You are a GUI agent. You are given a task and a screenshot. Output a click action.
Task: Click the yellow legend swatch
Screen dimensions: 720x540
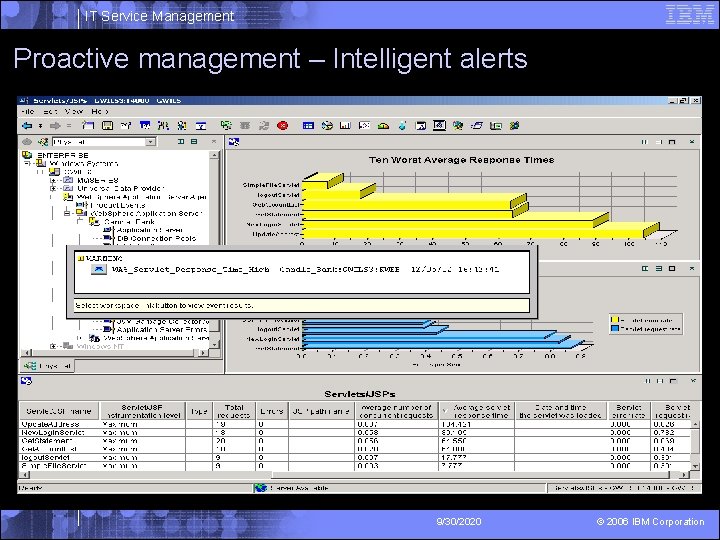point(614,320)
